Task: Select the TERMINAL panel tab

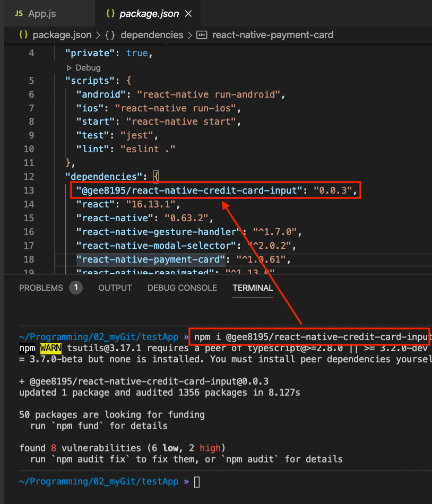Action: point(253,288)
